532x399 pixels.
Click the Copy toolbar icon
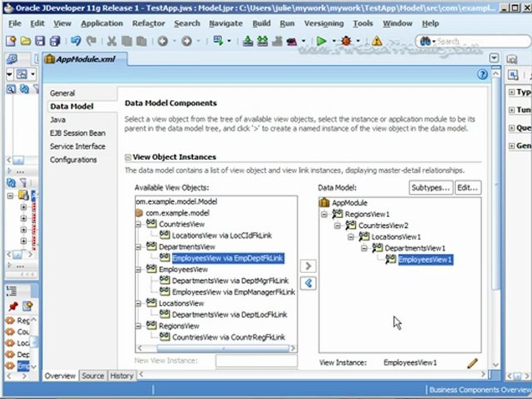coord(126,41)
